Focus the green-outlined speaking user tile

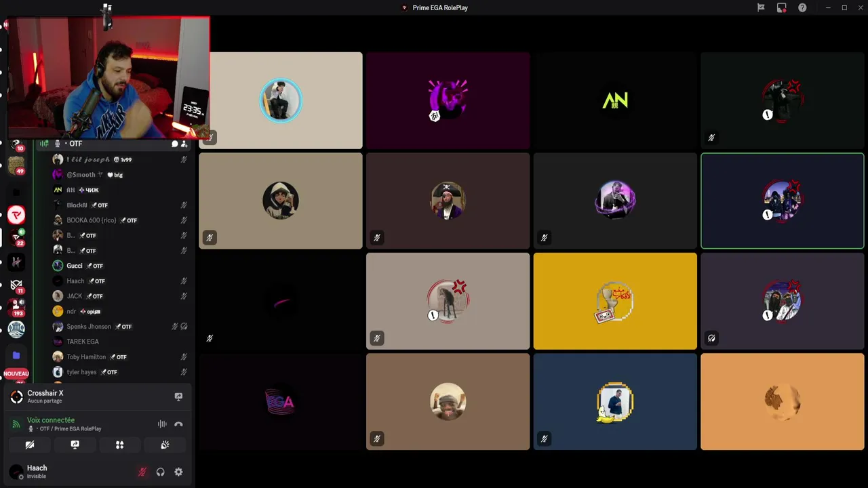point(783,201)
